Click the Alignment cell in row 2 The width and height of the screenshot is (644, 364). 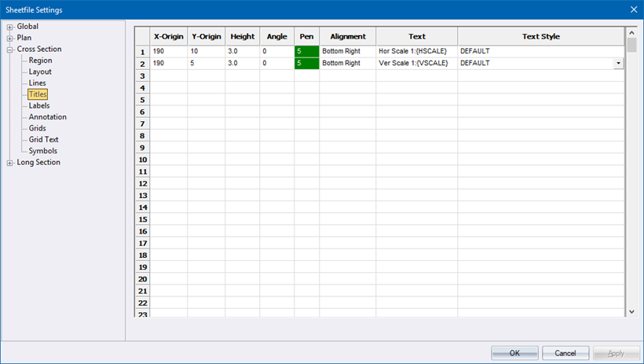point(347,63)
